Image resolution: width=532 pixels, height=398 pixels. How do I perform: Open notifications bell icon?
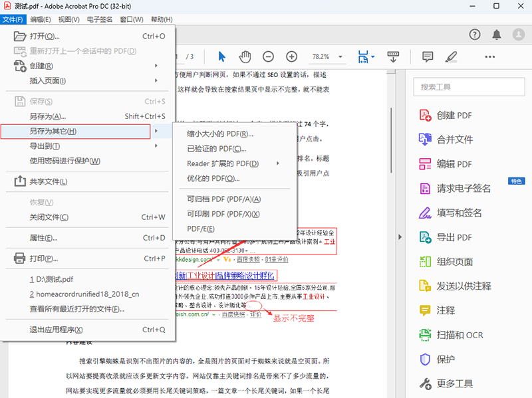(x=496, y=35)
